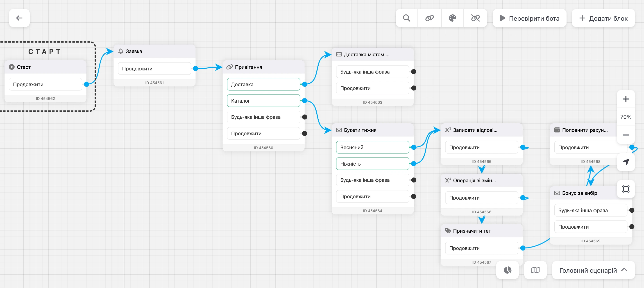Click the navigate arrow locator icon

point(626,162)
